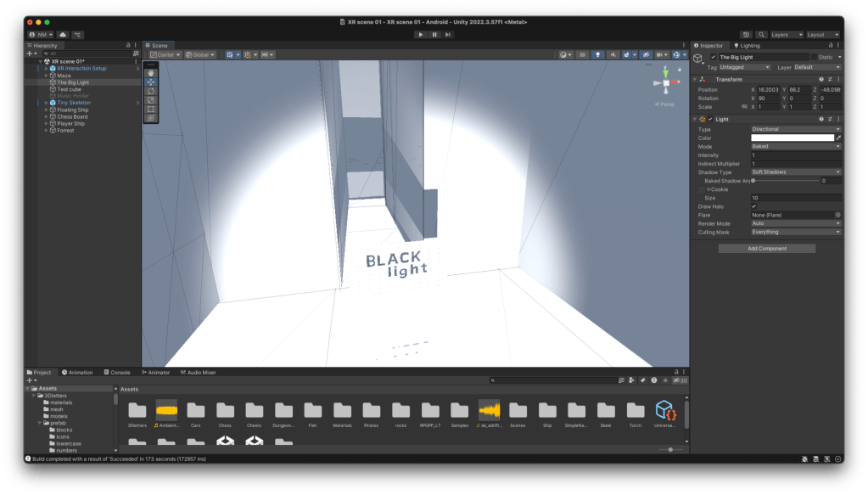Open the Shadow Type dropdown

point(795,172)
